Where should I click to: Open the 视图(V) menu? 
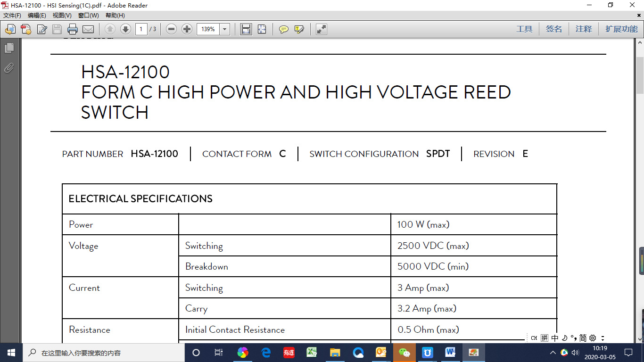coord(62,16)
